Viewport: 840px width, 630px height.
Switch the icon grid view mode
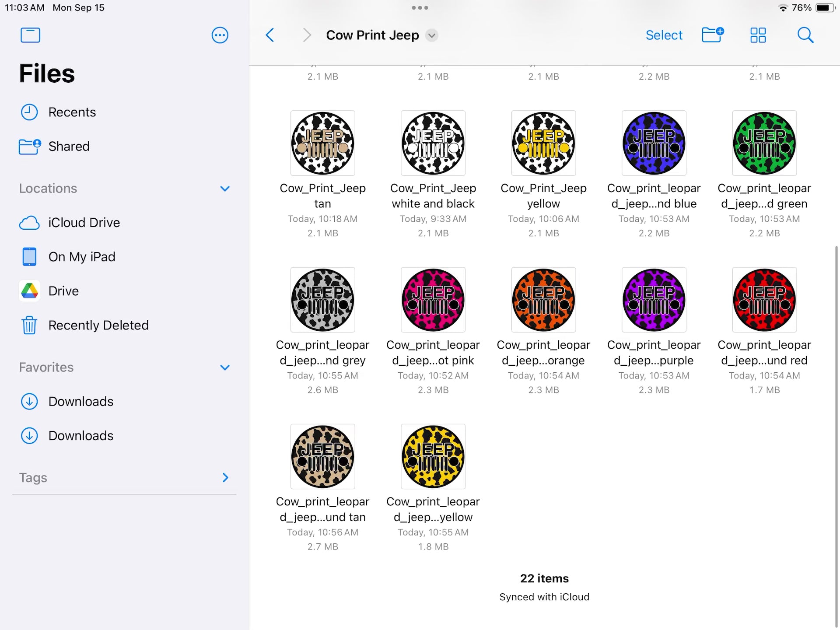point(758,35)
